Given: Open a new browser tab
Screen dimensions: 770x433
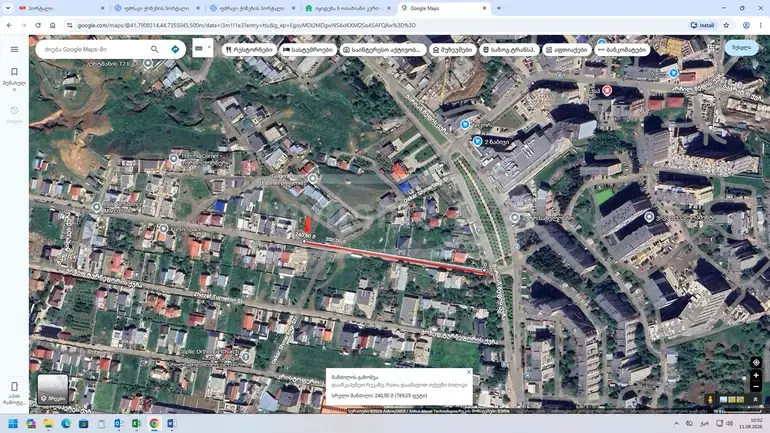Looking at the screenshot, I should 499,8.
